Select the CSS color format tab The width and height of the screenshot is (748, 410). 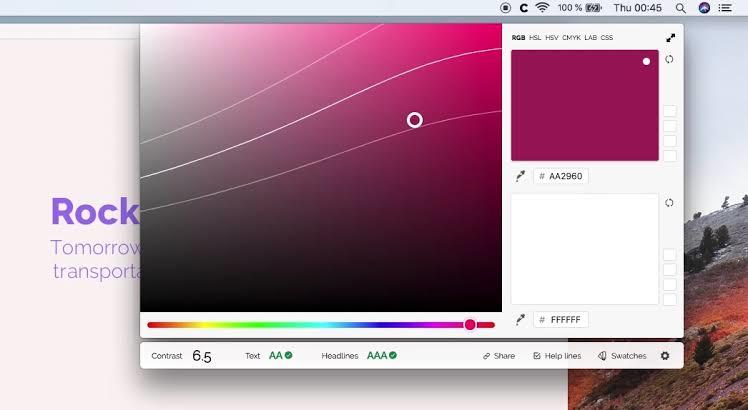tap(606, 38)
